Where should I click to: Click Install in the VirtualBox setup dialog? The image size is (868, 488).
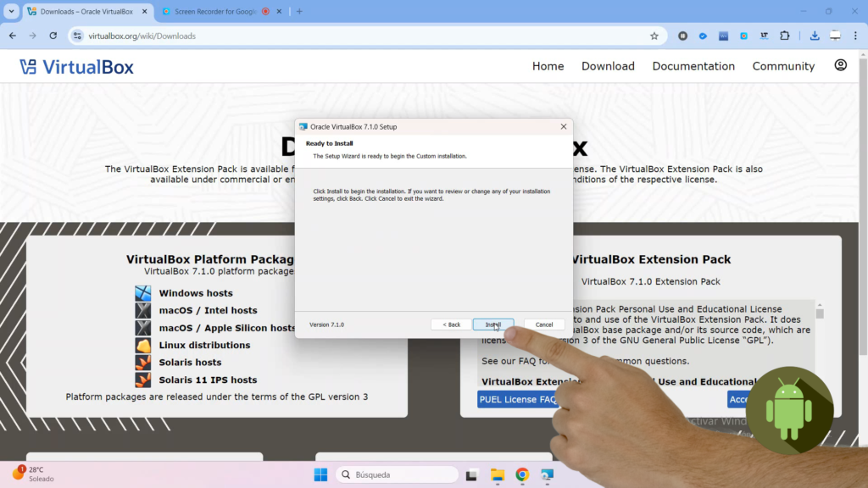(493, 324)
